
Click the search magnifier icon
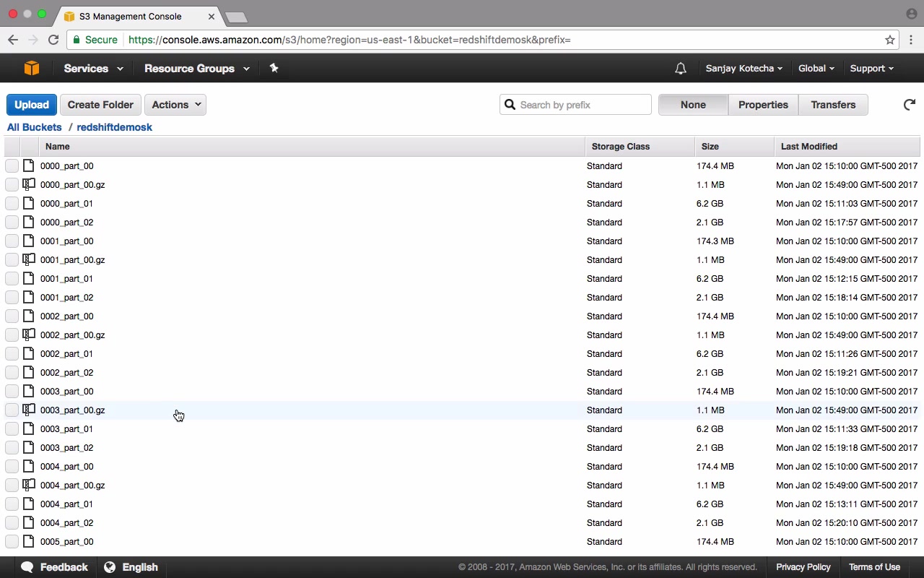pyautogui.click(x=510, y=105)
